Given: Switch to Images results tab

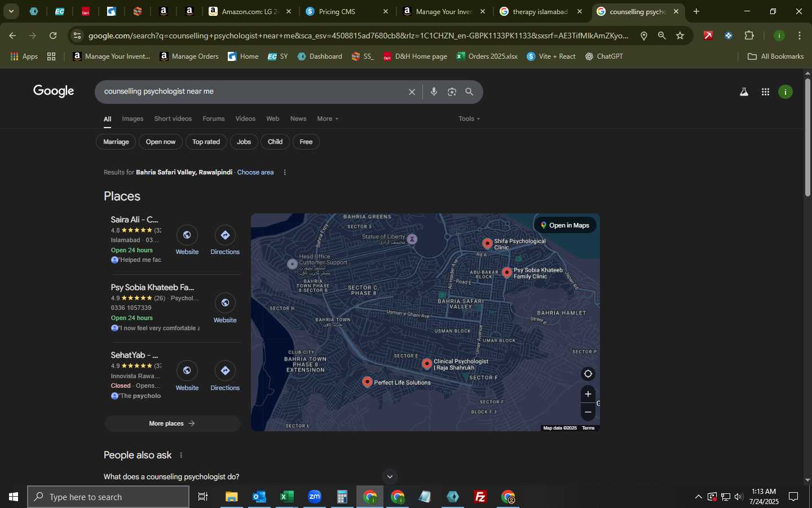Looking at the screenshot, I should pyautogui.click(x=133, y=119).
